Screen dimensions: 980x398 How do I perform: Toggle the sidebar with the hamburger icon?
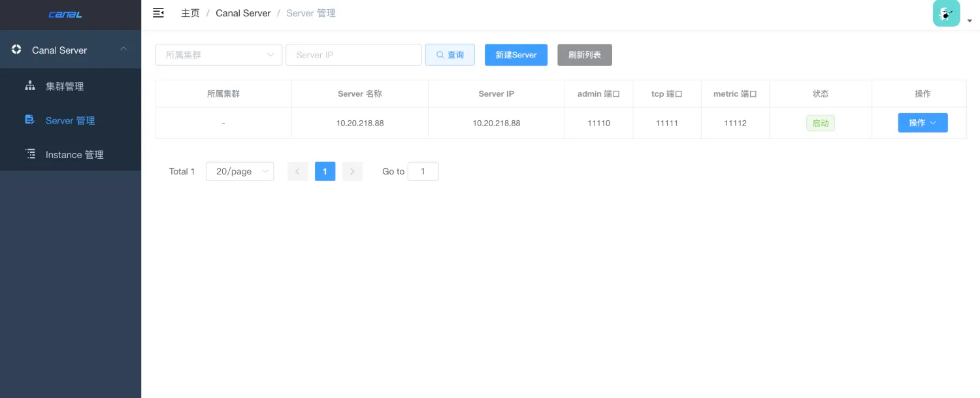158,13
